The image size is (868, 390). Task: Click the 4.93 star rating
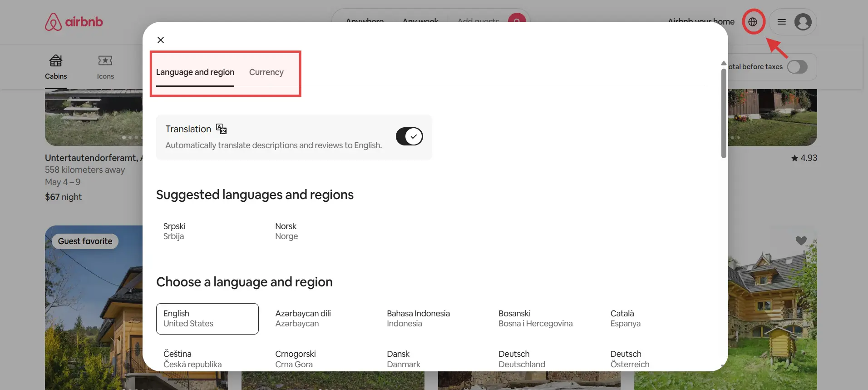(804, 158)
